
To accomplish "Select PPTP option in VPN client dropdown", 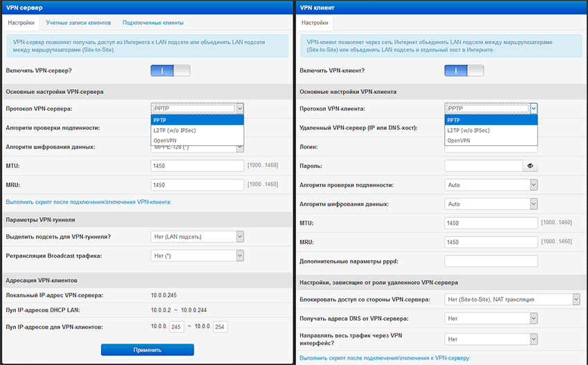I will coord(491,120).
